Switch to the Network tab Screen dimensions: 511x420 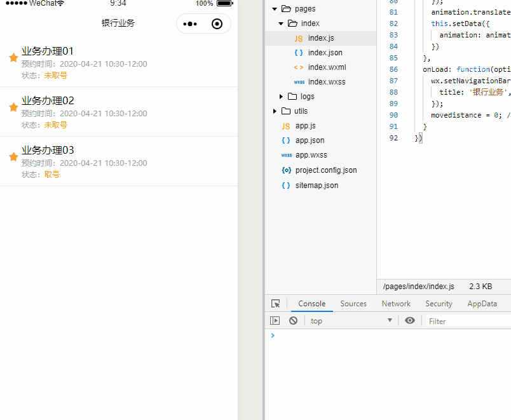coord(395,304)
